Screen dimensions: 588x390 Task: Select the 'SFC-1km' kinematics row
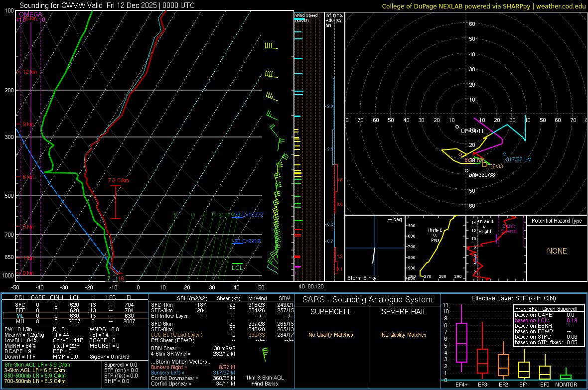pyautogui.click(x=222, y=305)
